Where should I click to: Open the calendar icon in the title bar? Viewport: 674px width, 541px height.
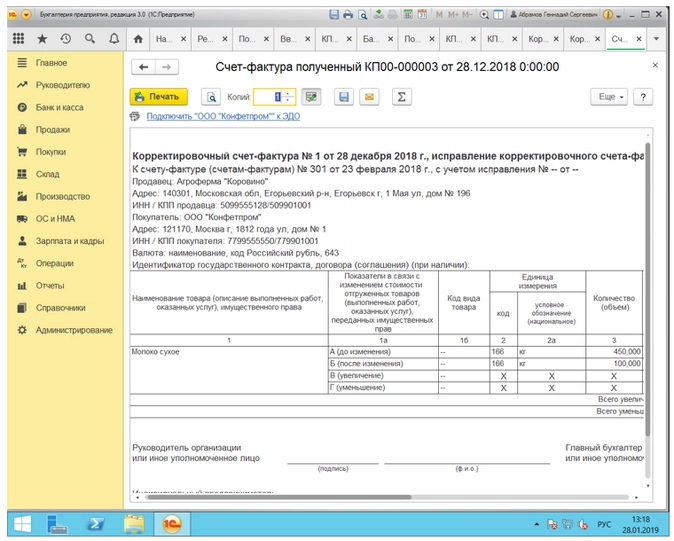423,15
